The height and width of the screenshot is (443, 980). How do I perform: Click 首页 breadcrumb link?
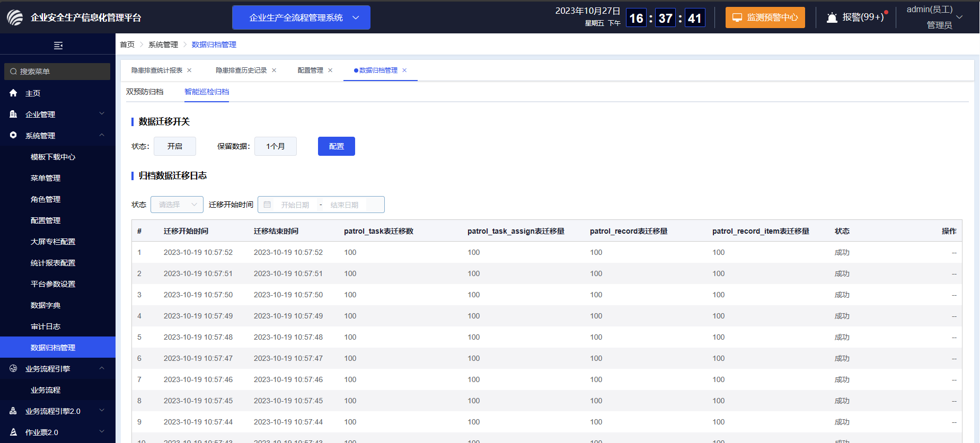[127, 45]
